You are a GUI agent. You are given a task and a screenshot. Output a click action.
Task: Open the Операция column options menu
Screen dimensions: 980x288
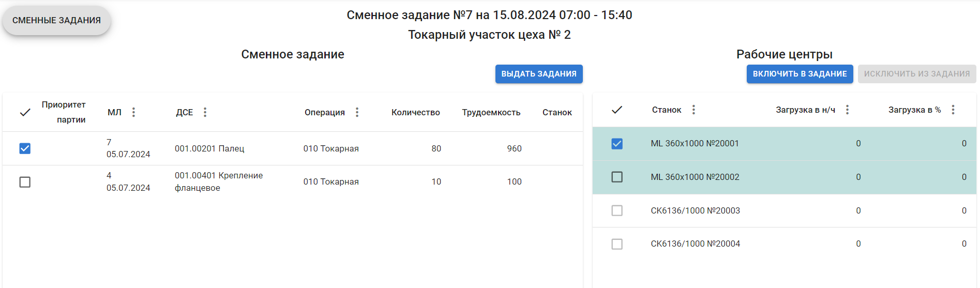point(357,112)
